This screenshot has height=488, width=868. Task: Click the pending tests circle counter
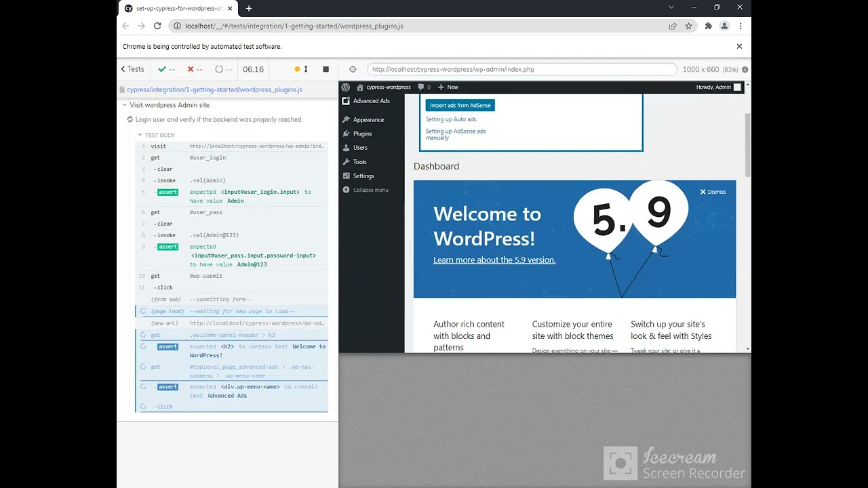click(x=223, y=69)
